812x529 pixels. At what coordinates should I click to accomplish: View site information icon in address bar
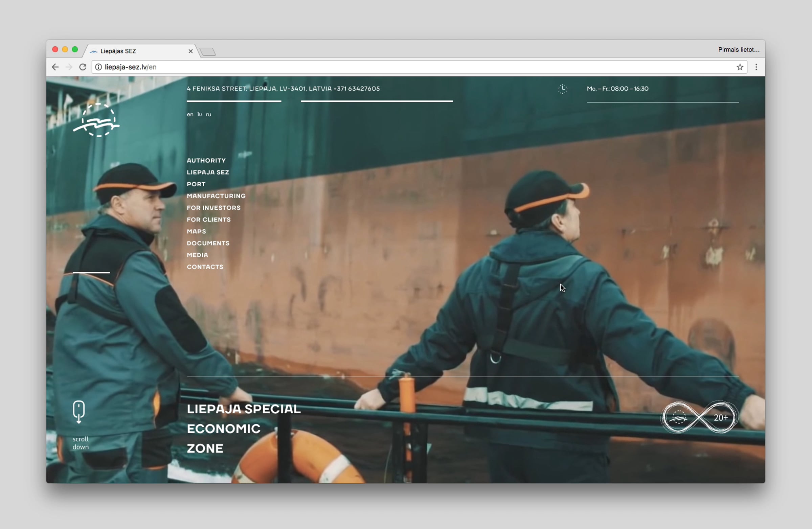(98, 67)
